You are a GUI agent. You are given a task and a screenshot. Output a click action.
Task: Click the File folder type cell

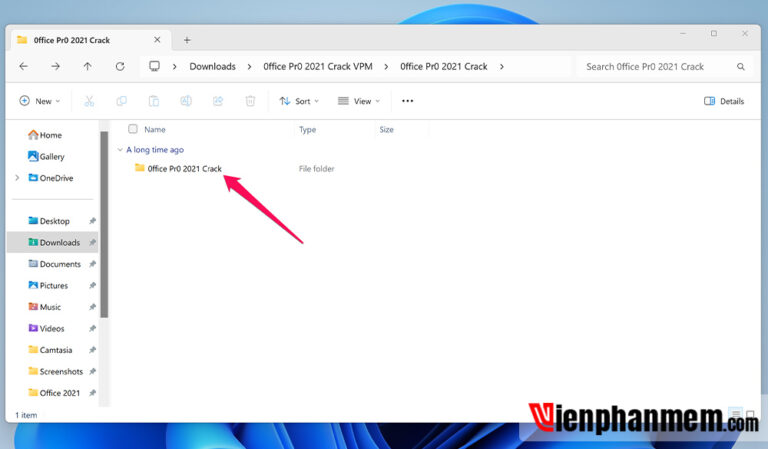[316, 168]
